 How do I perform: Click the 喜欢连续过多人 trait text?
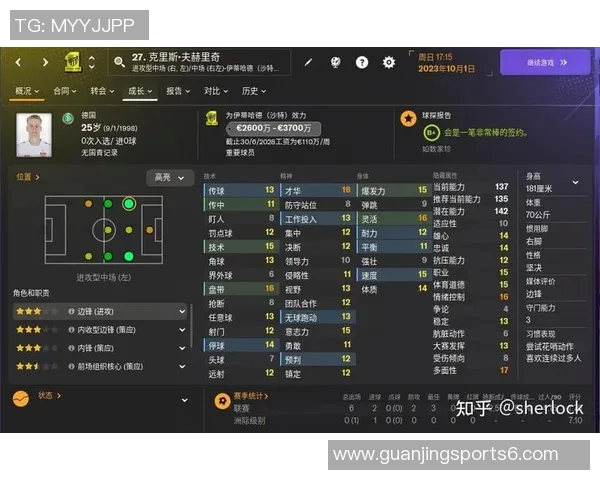point(553,358)
